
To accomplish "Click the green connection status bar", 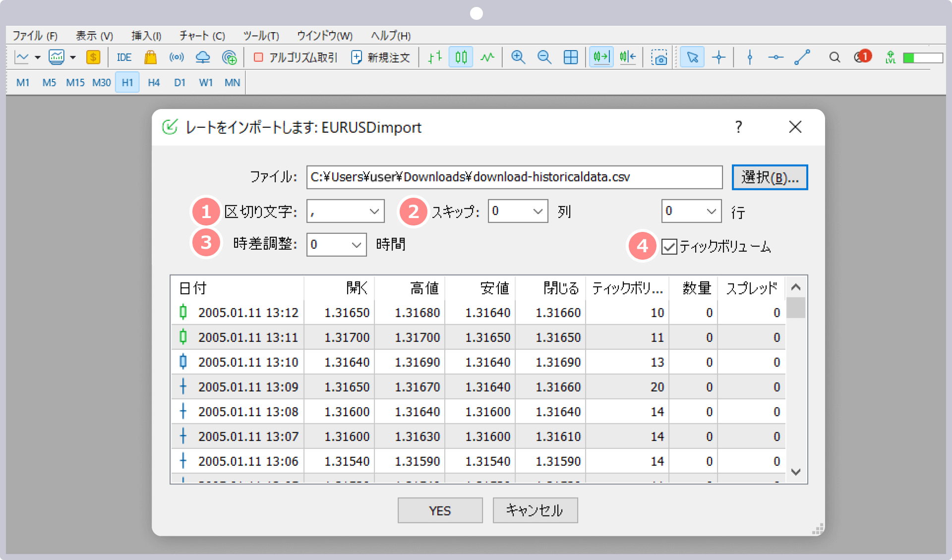I will 923,58.
